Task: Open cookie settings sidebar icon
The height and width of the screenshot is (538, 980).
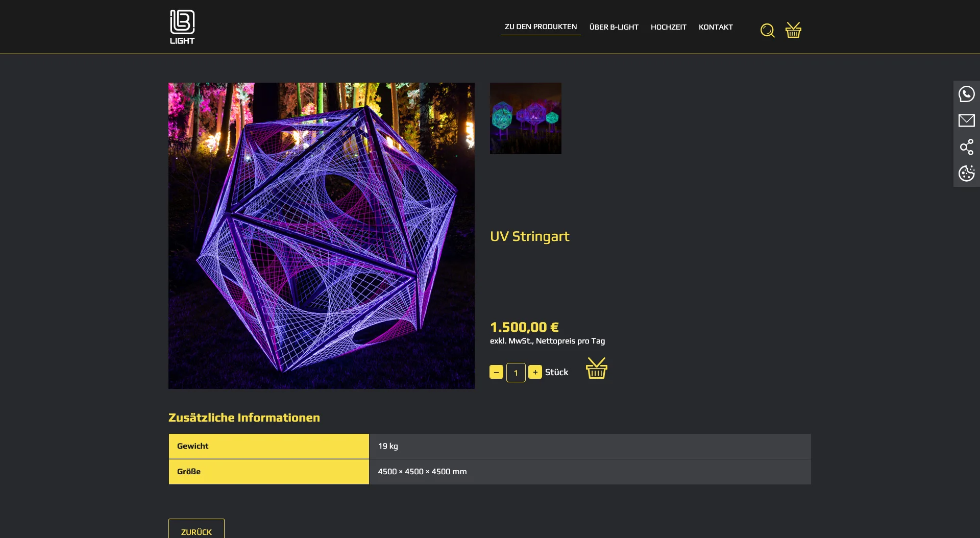Action: [x=966, y=174]
